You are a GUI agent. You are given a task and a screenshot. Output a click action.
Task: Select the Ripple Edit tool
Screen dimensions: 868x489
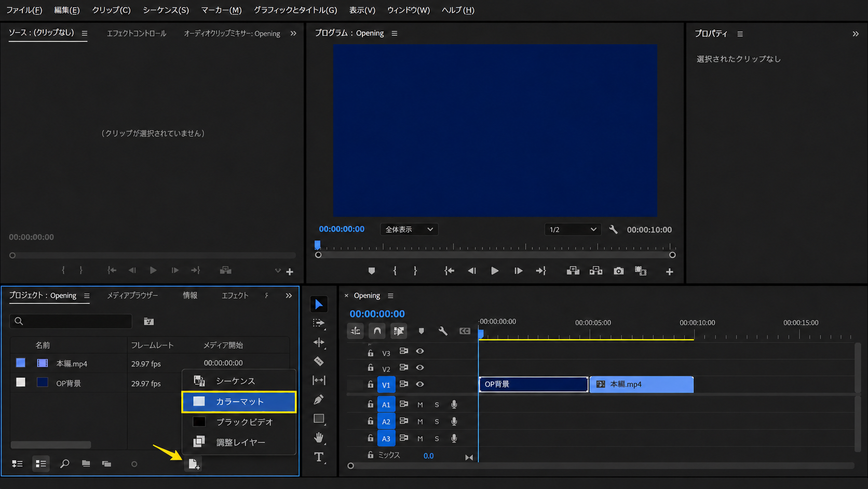point(319,342)
